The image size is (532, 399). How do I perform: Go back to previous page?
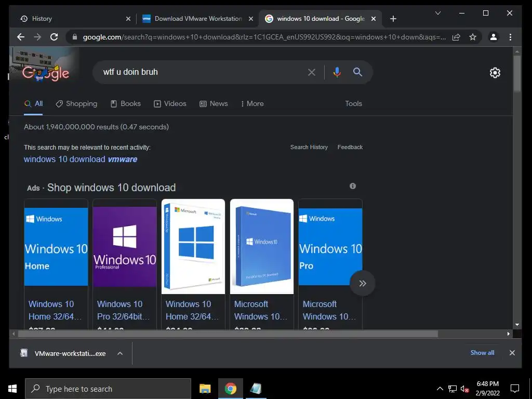[21, 37]
